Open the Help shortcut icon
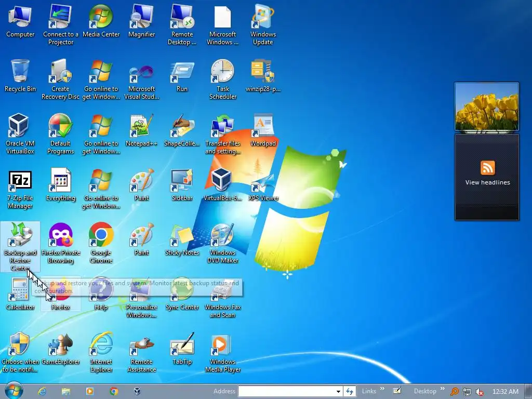 (x=101, y=294)
